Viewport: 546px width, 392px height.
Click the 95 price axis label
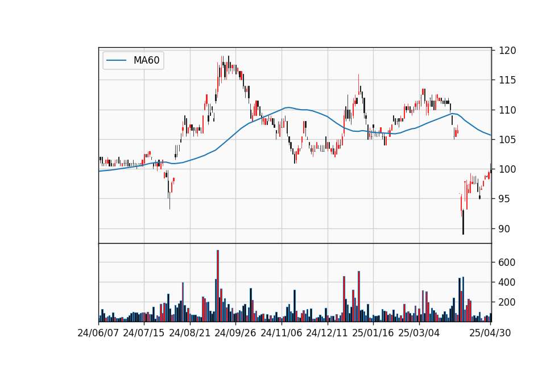click(504, 199)
